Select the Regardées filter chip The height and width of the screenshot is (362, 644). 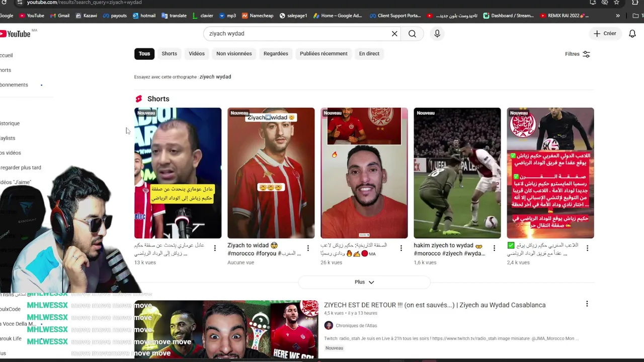[276, 54]
